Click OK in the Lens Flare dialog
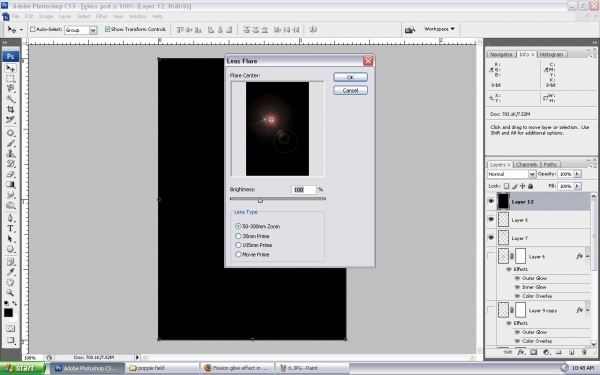Viewport: 600px width, 375px height. [x=350, y=77]
